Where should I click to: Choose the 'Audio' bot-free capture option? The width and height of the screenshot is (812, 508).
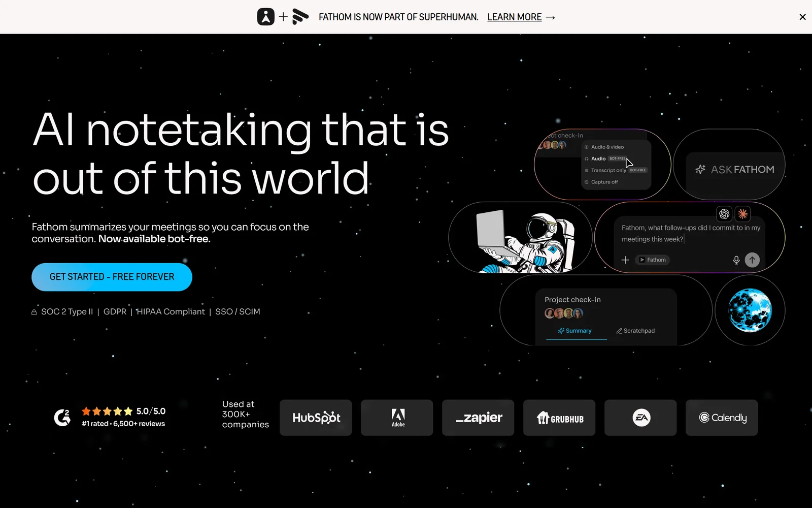click(605, 158)
